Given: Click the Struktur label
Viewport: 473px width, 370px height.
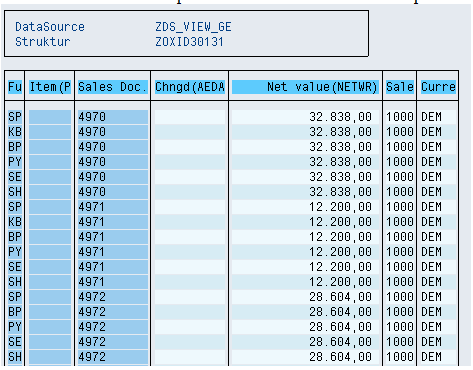Looking at the screenshot, I should [43, 42].
